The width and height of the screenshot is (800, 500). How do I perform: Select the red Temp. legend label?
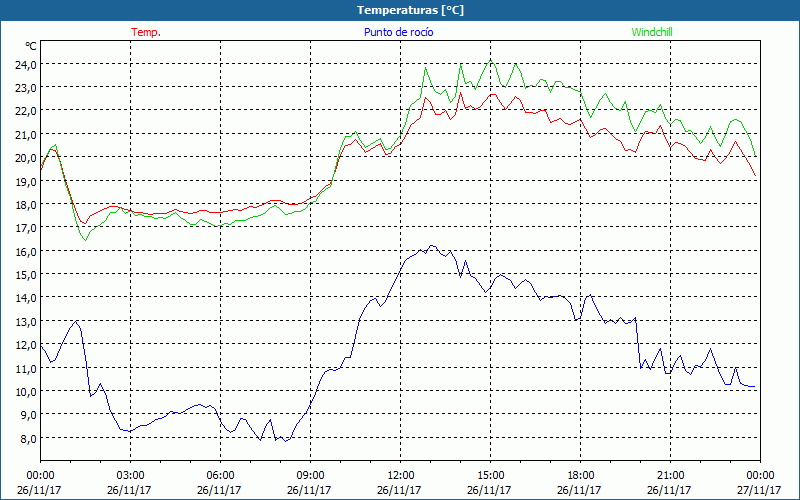[146, 32]
